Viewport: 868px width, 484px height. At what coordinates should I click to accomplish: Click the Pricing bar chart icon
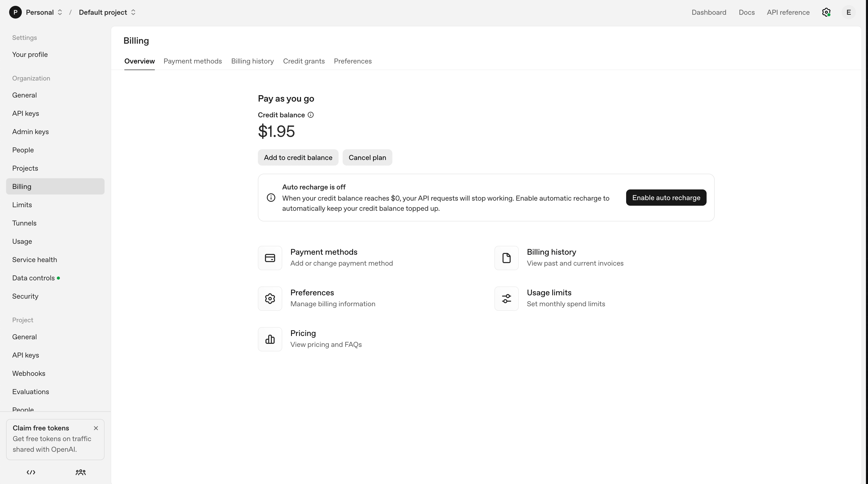click(x=270, y=339)
